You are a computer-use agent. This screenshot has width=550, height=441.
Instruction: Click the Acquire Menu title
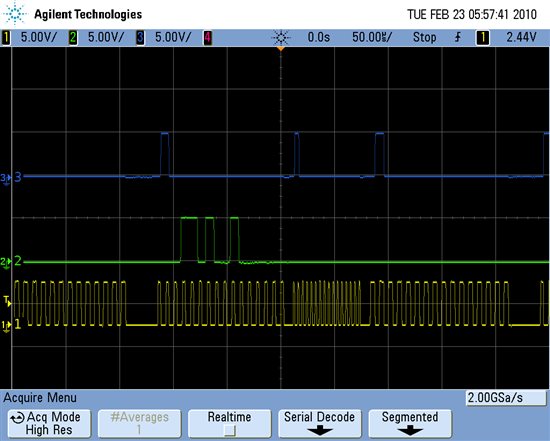[x=40, y=397]
